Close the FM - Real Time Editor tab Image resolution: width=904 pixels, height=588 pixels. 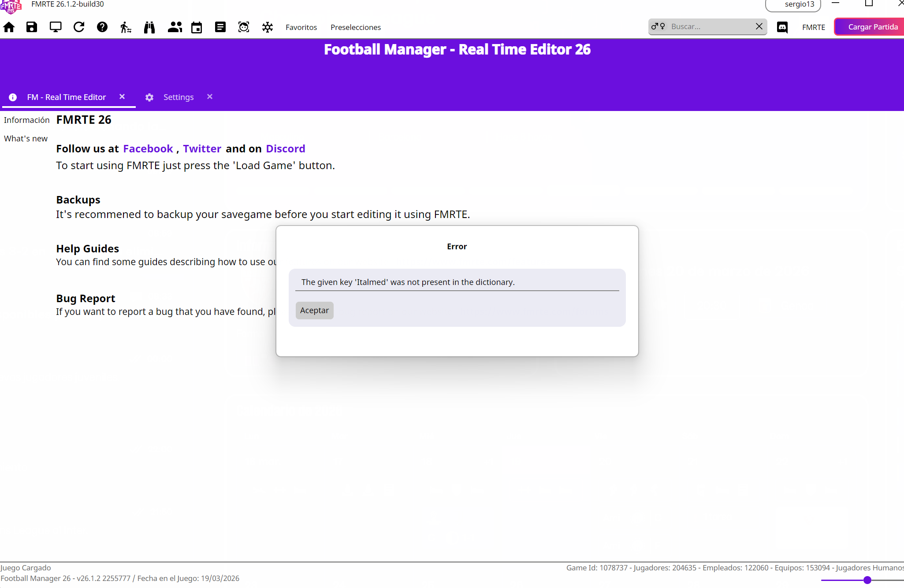pyautogui.click(x=122, y=97)
